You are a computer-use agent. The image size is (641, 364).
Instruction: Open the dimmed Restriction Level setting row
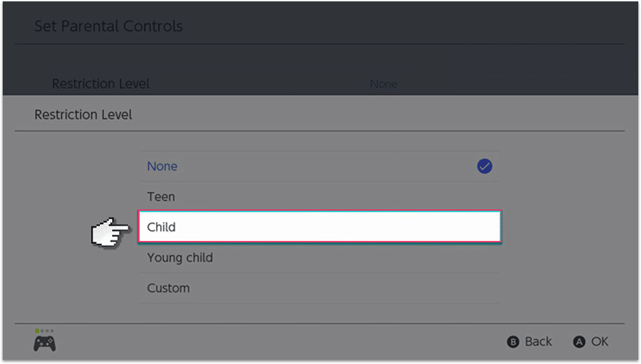(x=101, y=84)
